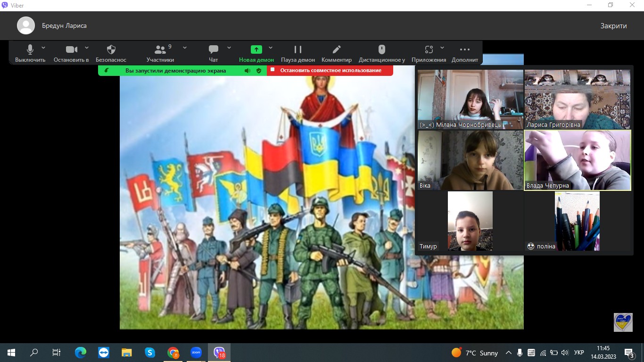Expand the share screen options arrow
Viewport: 644px width, 362px height.
coord(271,48)
